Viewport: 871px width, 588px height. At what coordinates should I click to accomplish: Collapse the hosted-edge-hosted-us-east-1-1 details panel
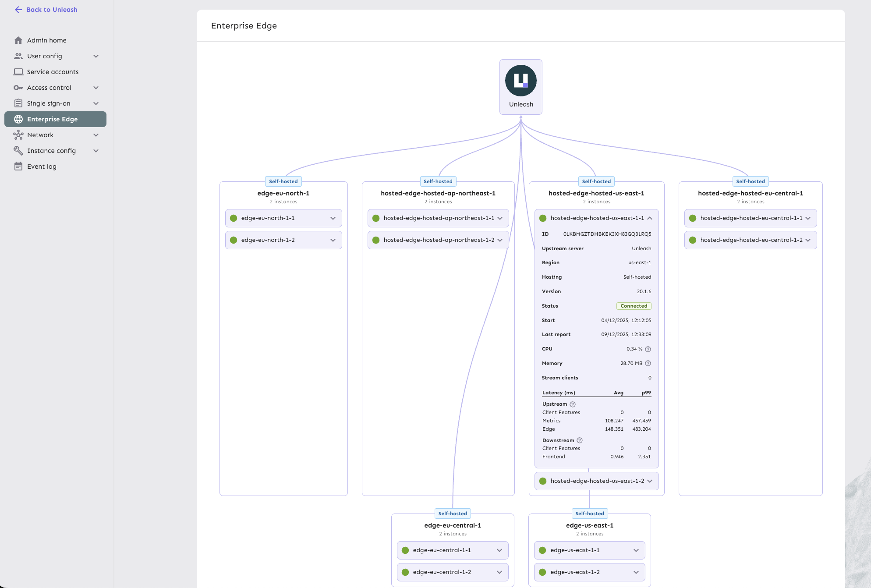pos(650,218)
